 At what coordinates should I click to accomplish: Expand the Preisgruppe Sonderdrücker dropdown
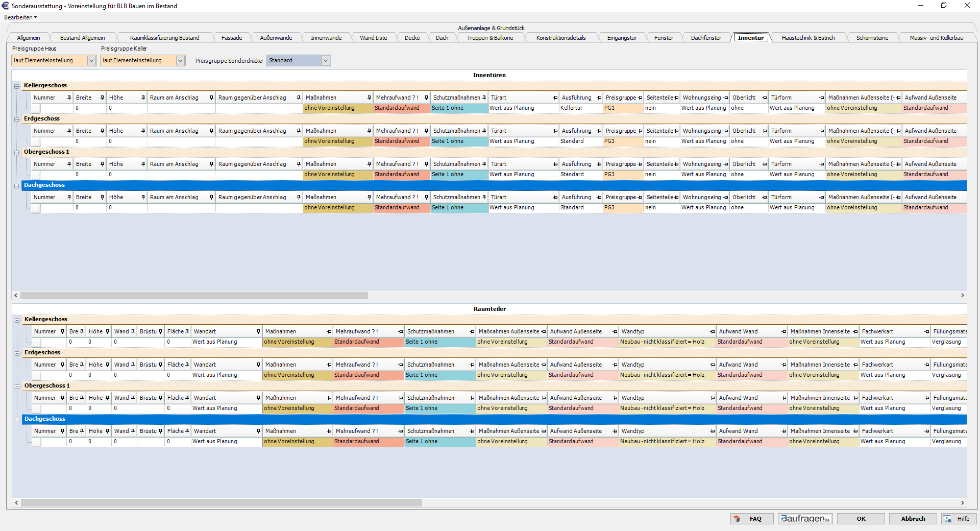[x=326, y=61]
